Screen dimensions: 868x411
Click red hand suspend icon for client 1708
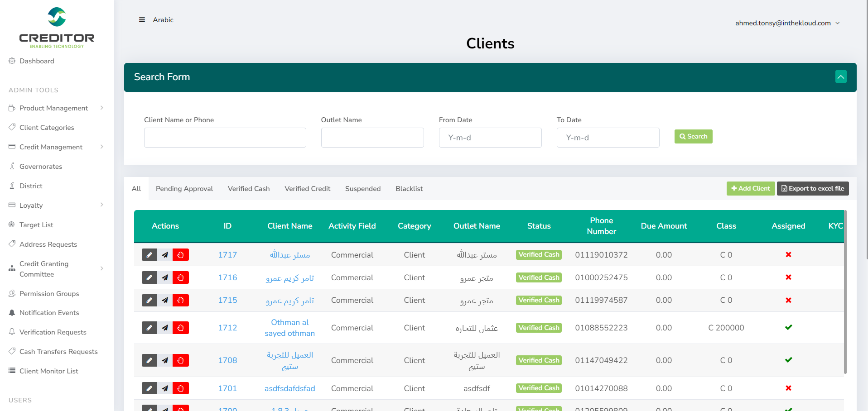tap(181, 360)
